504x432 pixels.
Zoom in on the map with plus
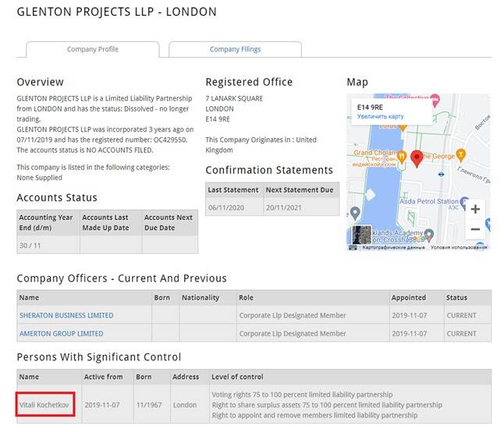pyautogui.click(x=474, y=209)
